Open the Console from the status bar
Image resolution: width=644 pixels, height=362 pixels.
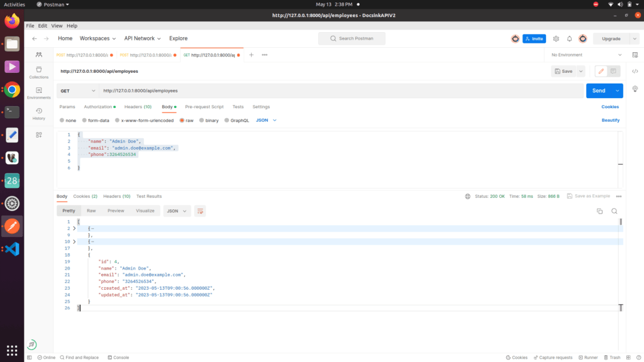coord(118,357)
